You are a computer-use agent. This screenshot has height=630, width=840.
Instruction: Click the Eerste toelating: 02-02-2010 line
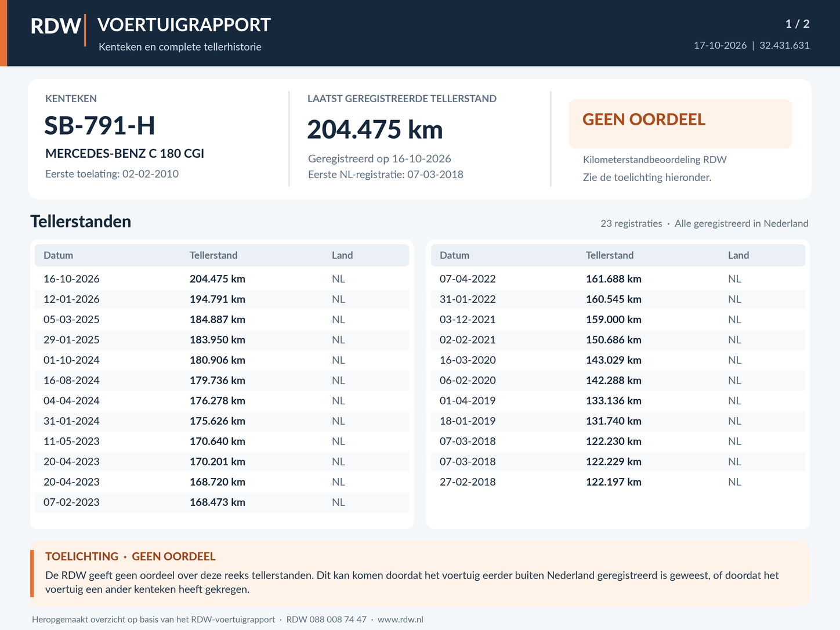[x=112, y=174]
